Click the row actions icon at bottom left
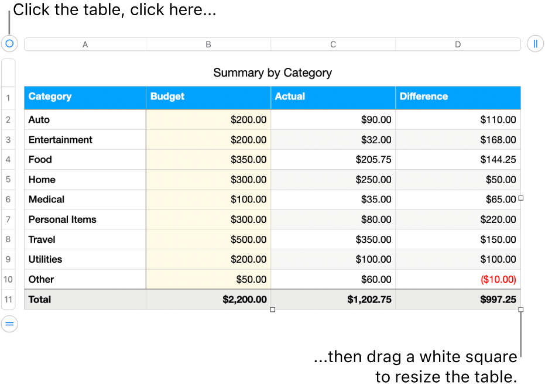Image resolution: width=545 pixels, height=392 pixels. (9, 324)
